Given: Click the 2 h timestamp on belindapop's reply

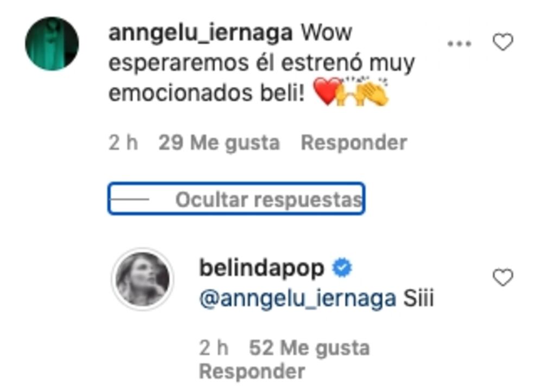Looking at the screenshot, I should coord(214,348).
